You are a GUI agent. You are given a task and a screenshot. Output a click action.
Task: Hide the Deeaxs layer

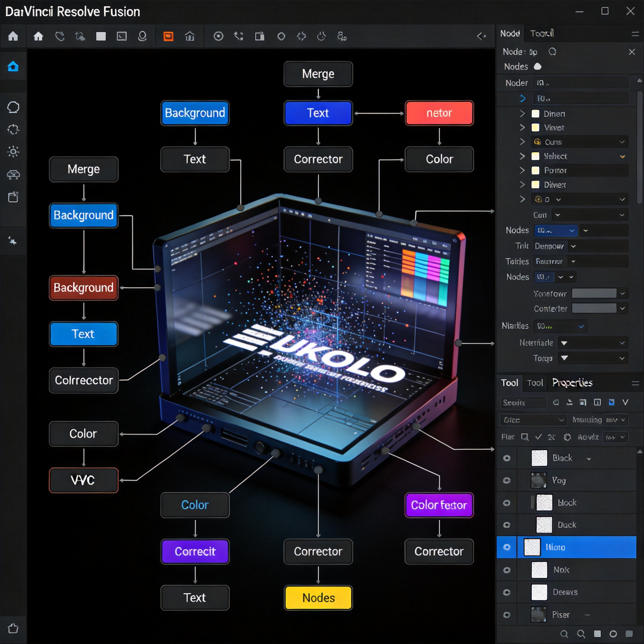(x=507, y=592)
